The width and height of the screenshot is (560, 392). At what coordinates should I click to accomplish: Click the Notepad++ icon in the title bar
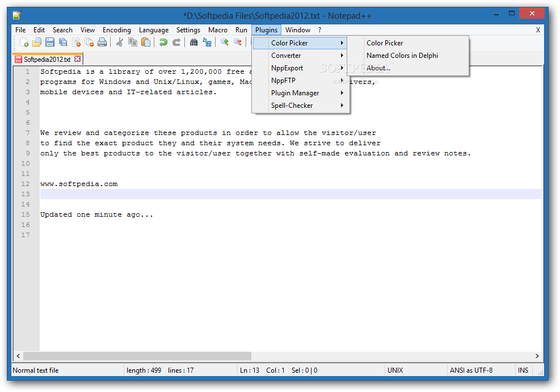click(x=17, y=15)
